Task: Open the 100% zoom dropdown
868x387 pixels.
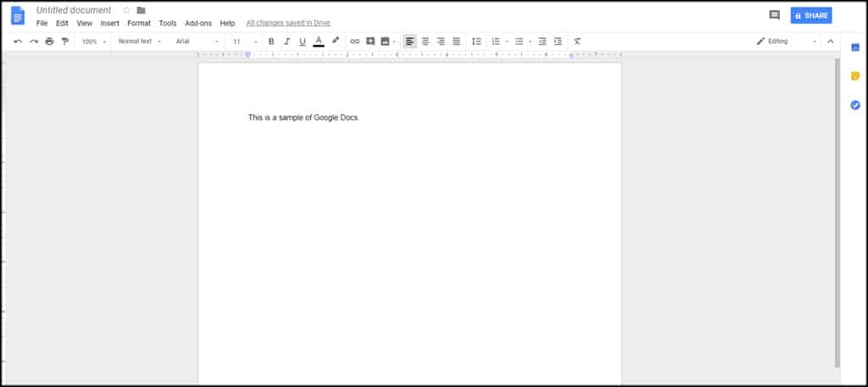Action: click(93, 41)
